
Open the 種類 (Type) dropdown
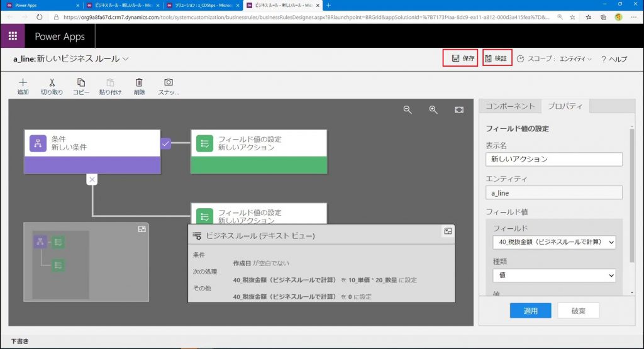pos(554,275)
